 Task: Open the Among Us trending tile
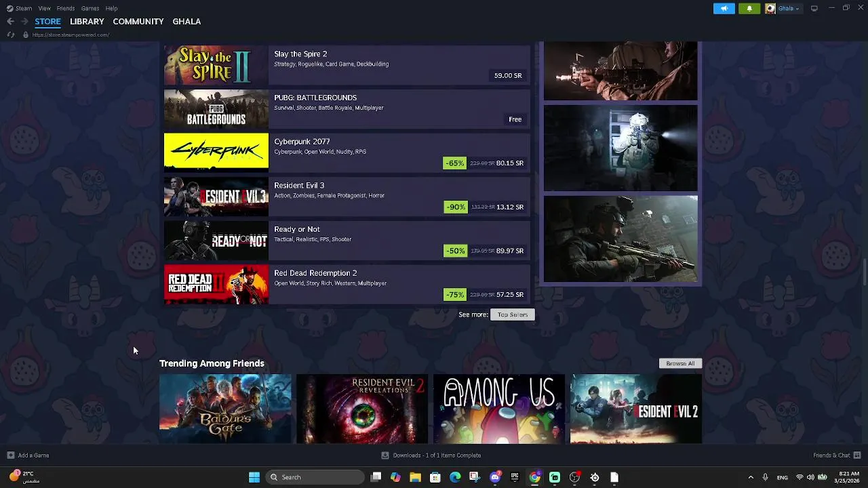499,409
